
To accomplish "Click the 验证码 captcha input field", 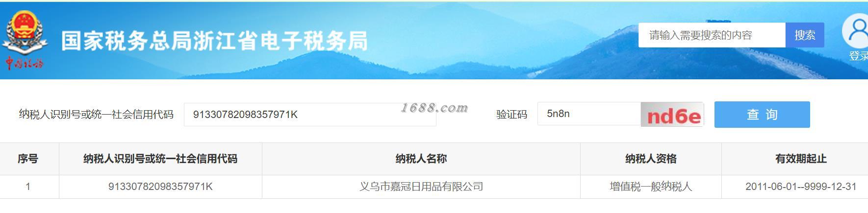I will point(589,114).
